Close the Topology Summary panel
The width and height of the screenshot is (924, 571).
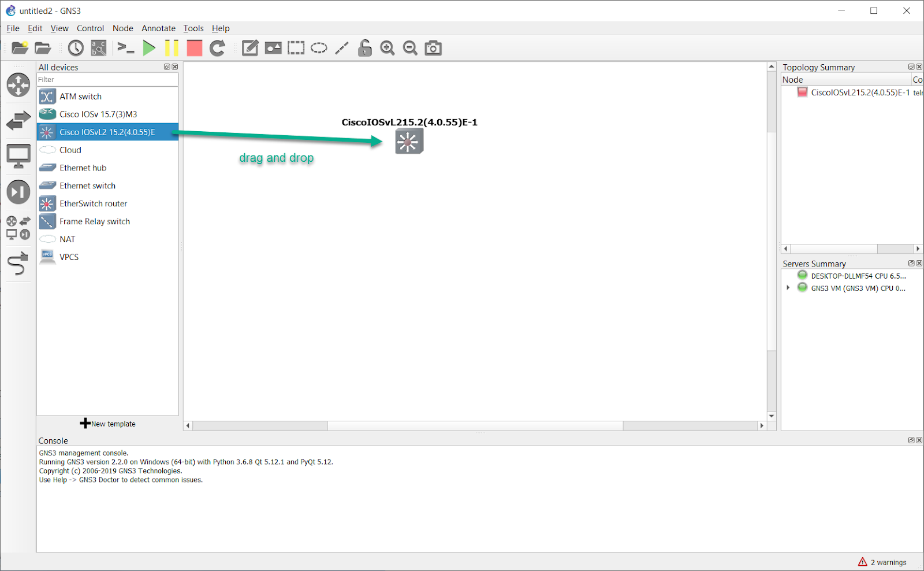point(919,67)
